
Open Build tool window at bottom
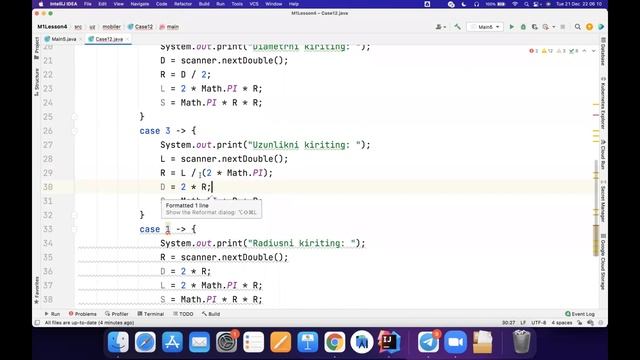click(211, 314)
